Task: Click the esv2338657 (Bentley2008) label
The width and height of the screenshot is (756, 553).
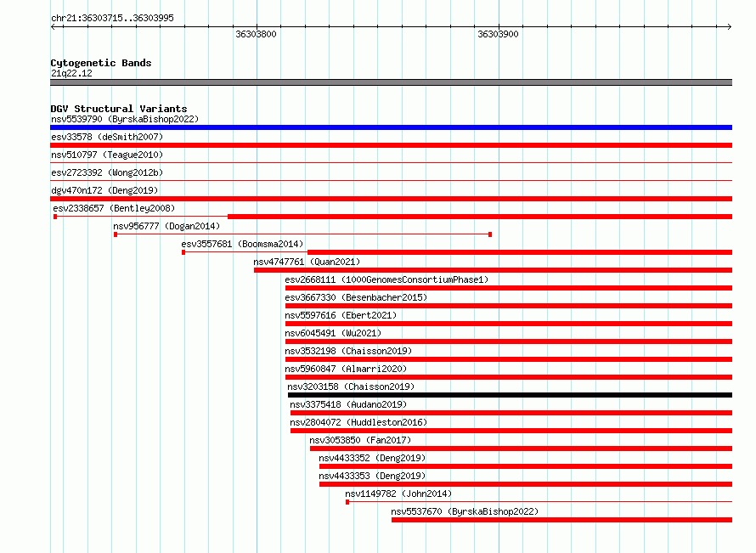Action: click(114, 208)
